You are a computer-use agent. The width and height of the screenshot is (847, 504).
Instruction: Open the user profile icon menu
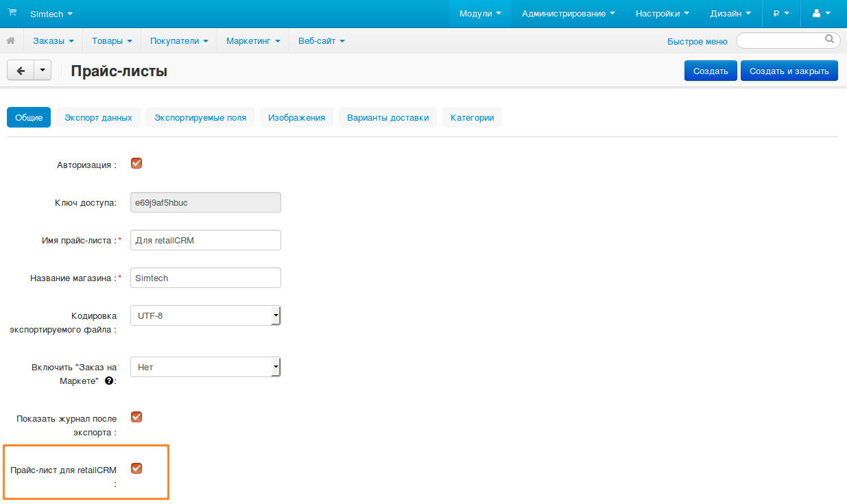click(820, 14)
